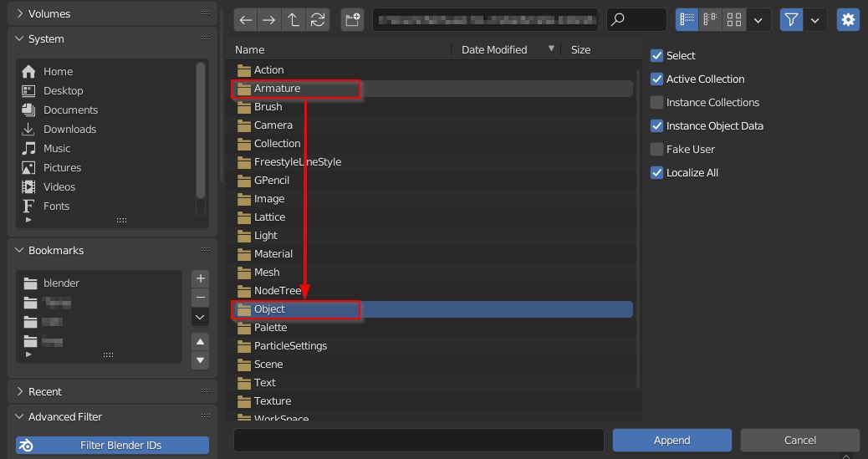Create a new directory
Viewport: 868px width, 459px height.
[353, 21]
